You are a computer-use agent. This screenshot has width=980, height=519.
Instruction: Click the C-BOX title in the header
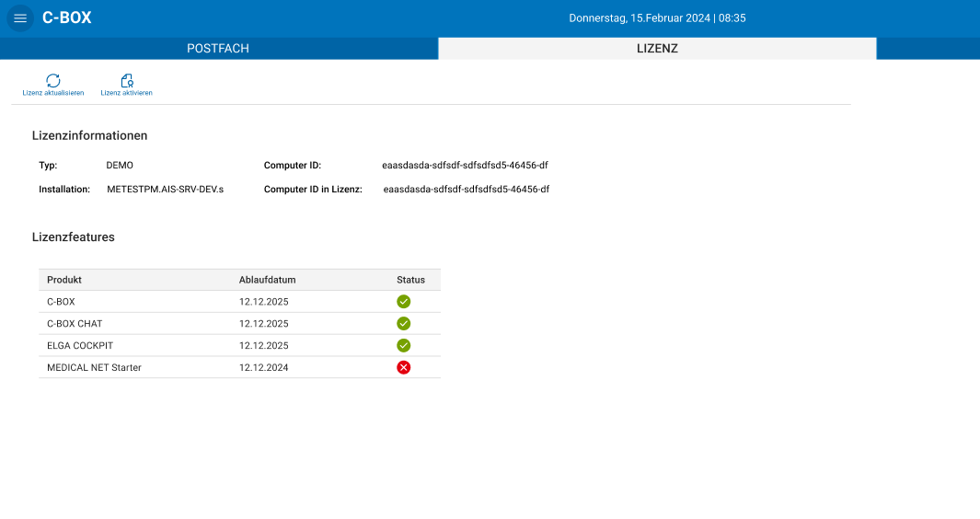(x=67, y=17)
